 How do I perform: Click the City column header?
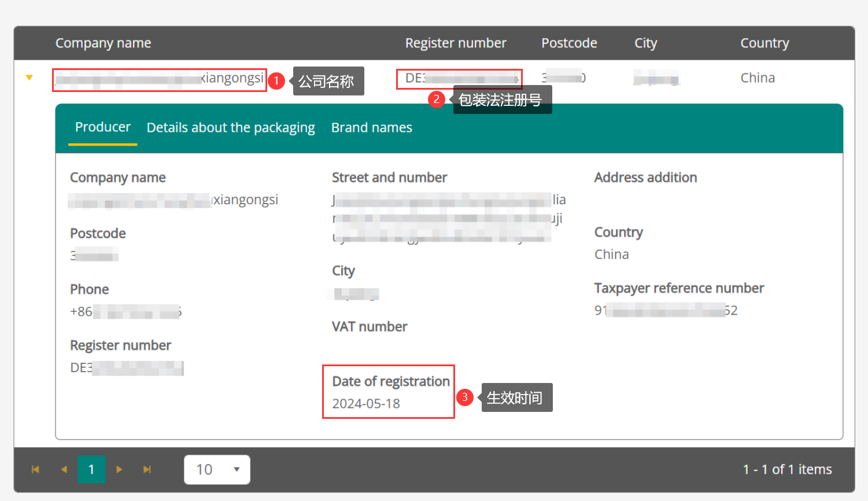(645, 43)
